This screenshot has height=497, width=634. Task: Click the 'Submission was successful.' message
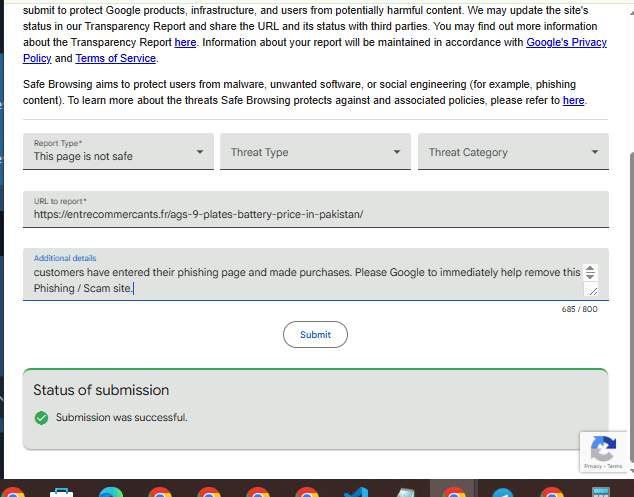[x=122, y=417]
